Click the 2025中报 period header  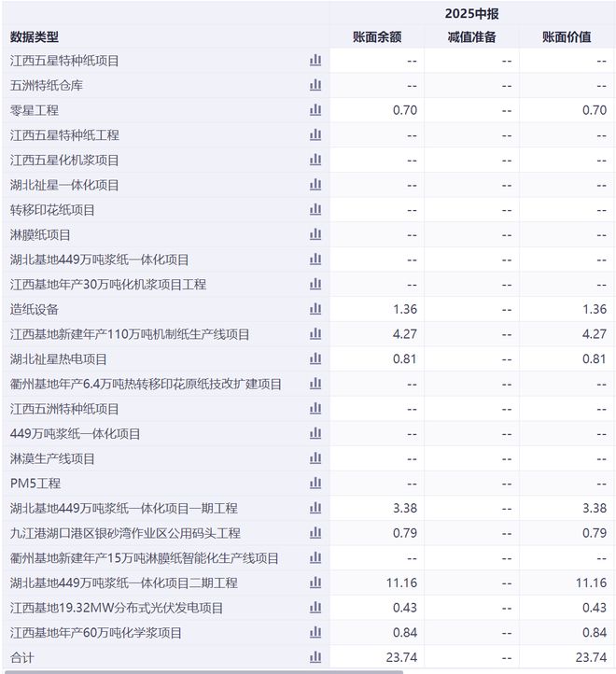pos(471,14)
